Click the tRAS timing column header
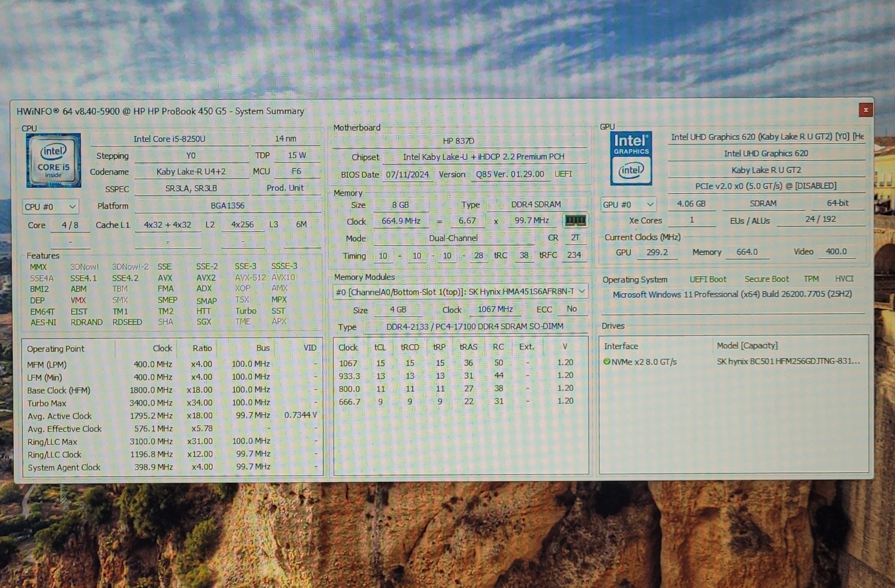895x588 pixels. tap(468, 347)
